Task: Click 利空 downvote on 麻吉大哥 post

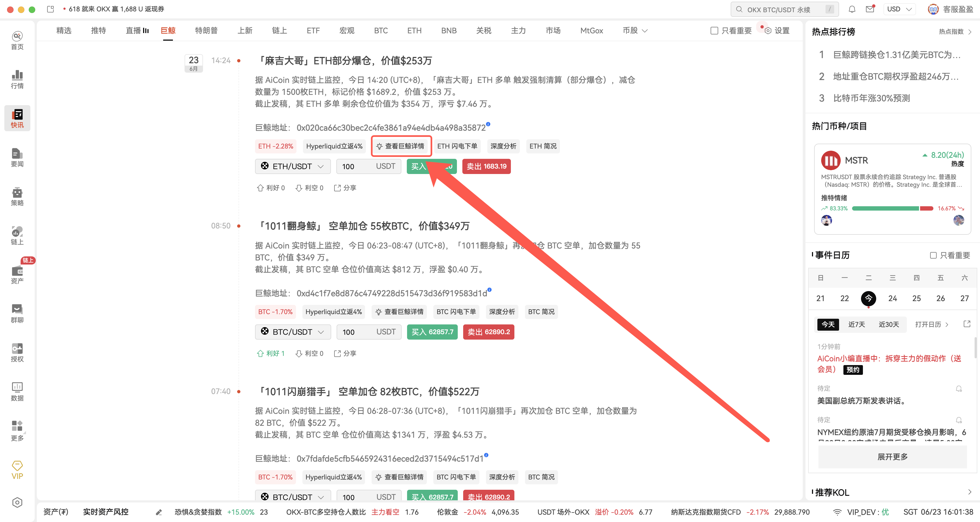Action: click(x=309, y=188)
